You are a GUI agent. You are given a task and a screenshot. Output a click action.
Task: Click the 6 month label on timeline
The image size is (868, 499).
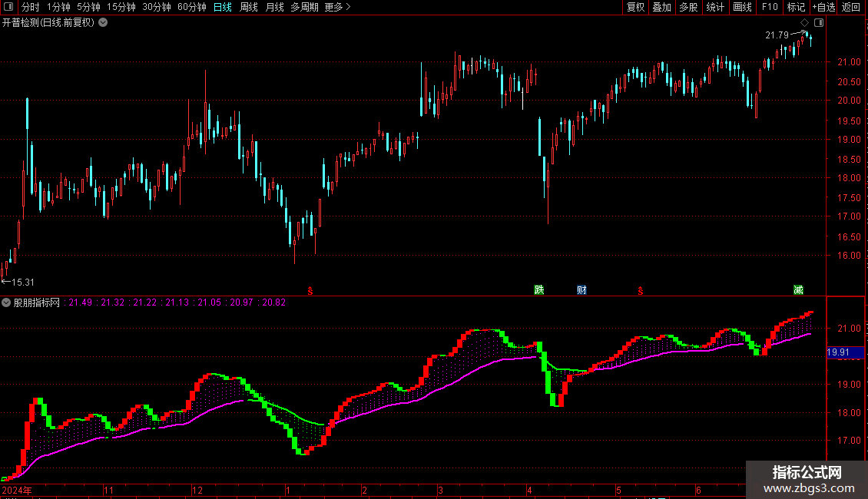698,490
